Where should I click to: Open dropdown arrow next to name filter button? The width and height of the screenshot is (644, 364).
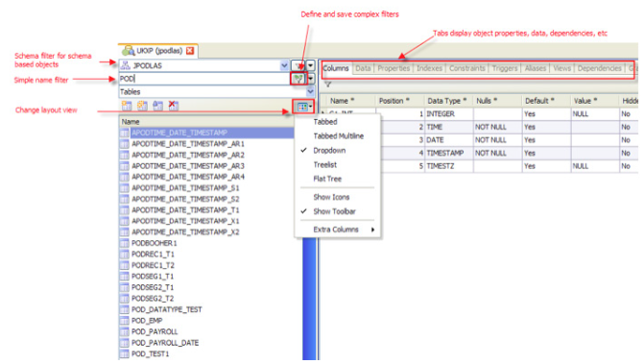point(311,79)
